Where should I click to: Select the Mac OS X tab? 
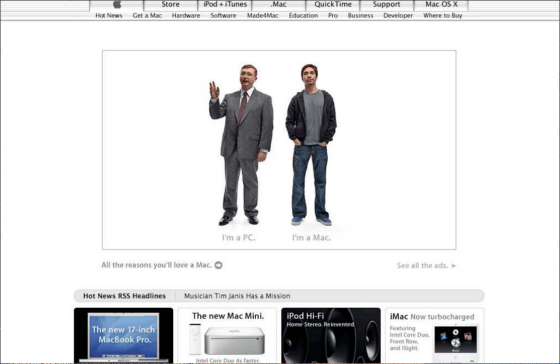coord(441,5)
